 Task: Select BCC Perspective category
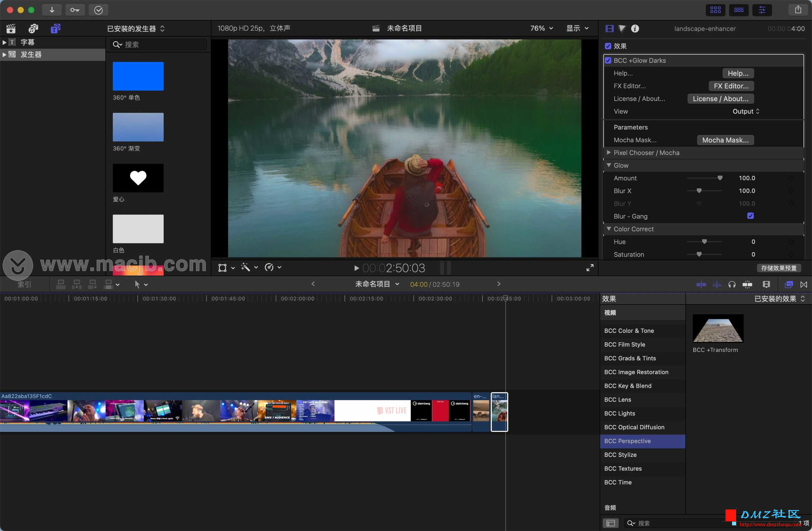point(642,441)
